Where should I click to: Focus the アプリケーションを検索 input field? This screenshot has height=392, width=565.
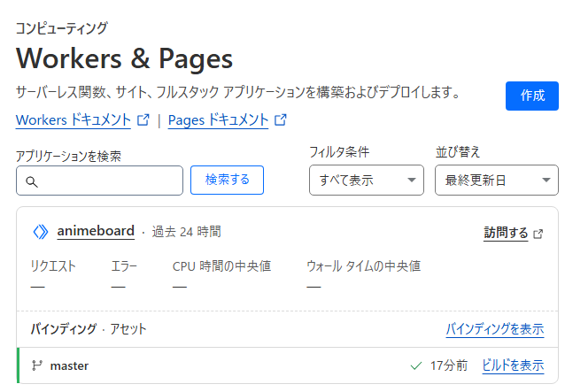click(x=99, y=181)
